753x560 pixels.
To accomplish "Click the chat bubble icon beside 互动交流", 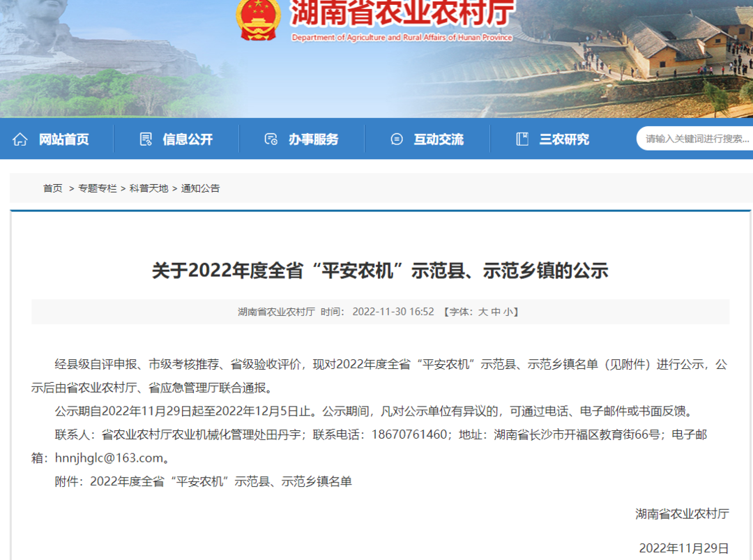I will (x=397, y=139).
